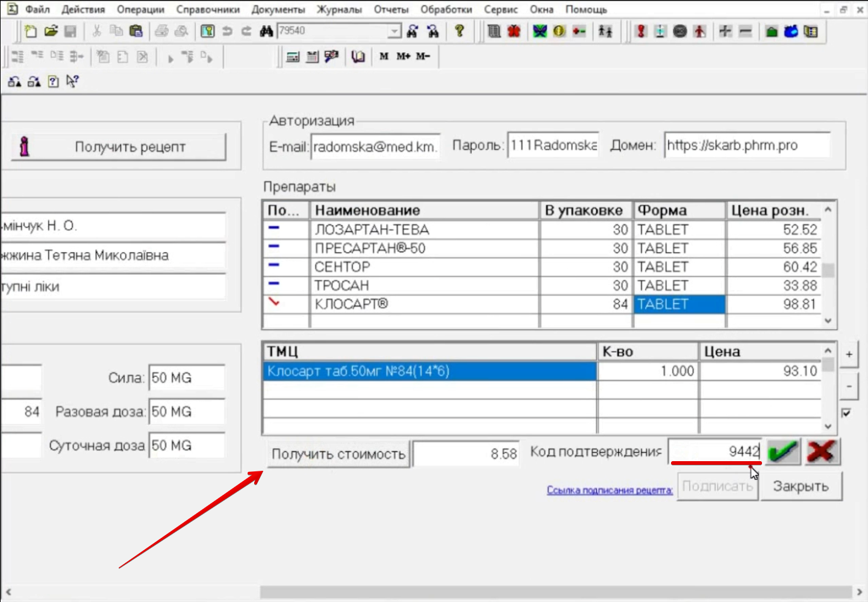Open the Справочники menu

pyautogui.click(x=208, y=10)
